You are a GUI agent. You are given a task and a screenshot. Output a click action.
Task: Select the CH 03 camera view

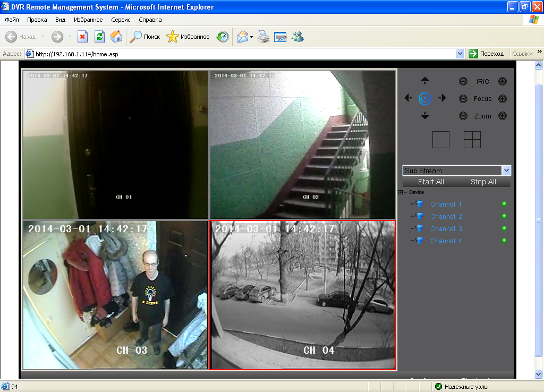[115, 295]
